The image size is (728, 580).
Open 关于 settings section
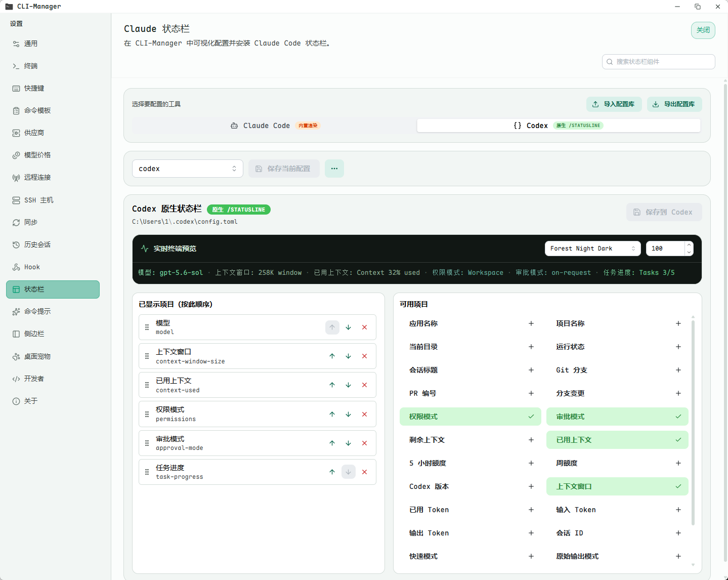coord(53,401)
